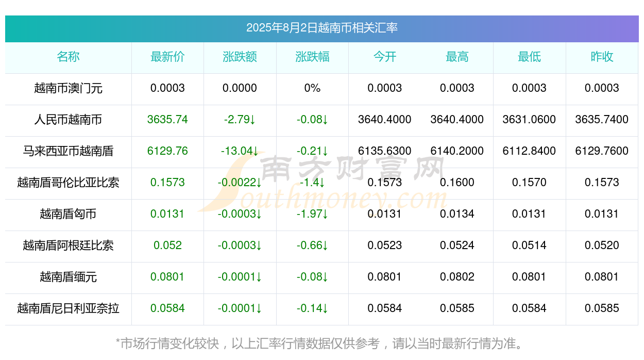Click change amount -2.79↓

point(240,120)
